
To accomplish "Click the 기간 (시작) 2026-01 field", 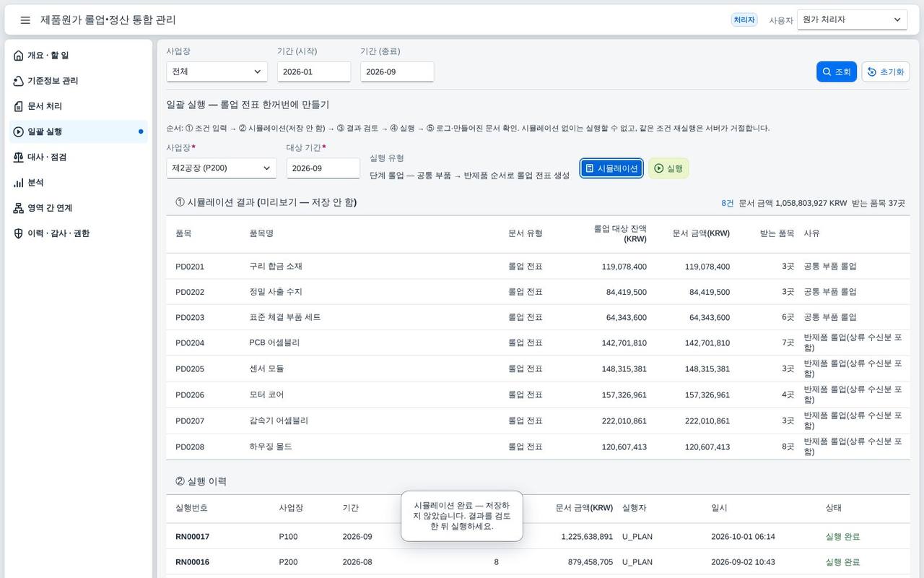I will click(314, 72).
